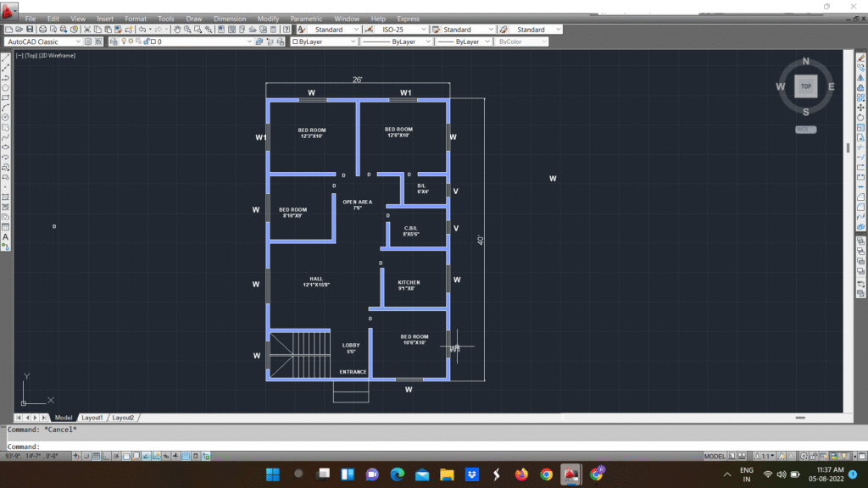Select the Arc tool
The height and width of the screenshot is (488, 868).
pyautogui.click(x=6, y=108)
